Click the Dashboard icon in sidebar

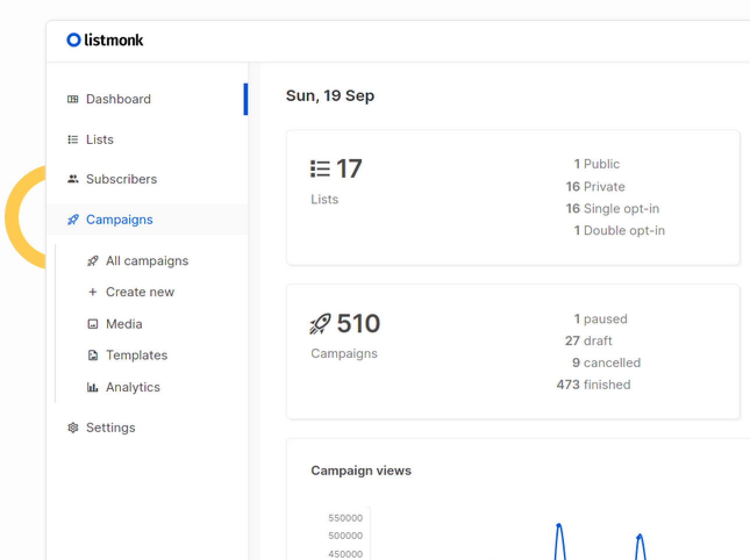(x=73, y=99)
